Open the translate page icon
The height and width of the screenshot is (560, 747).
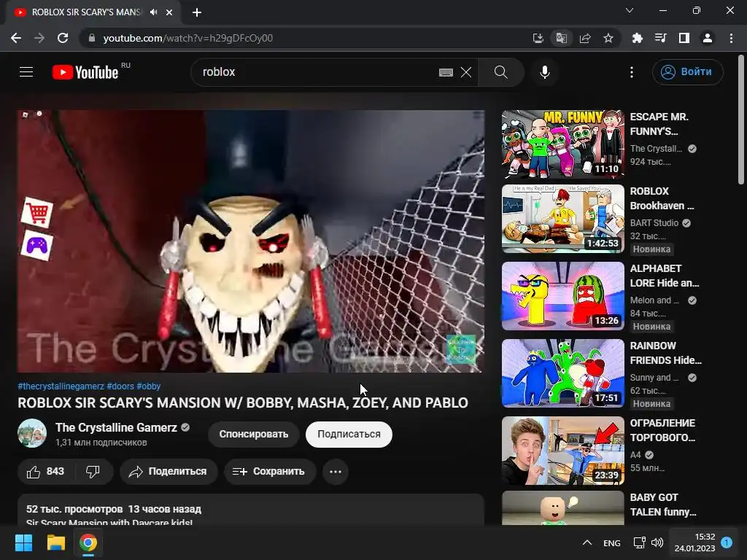click(561, 38)
